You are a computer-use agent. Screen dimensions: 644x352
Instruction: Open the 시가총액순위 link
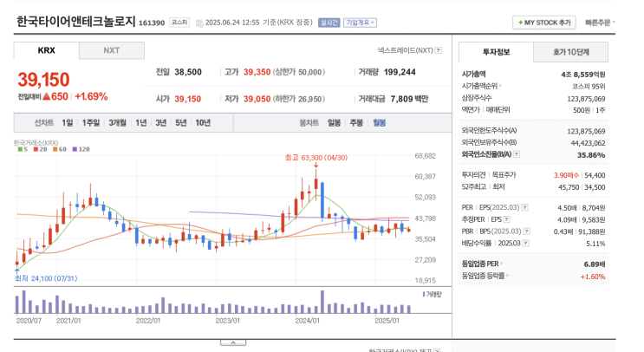pyautogui.click(x=479, y=86)
